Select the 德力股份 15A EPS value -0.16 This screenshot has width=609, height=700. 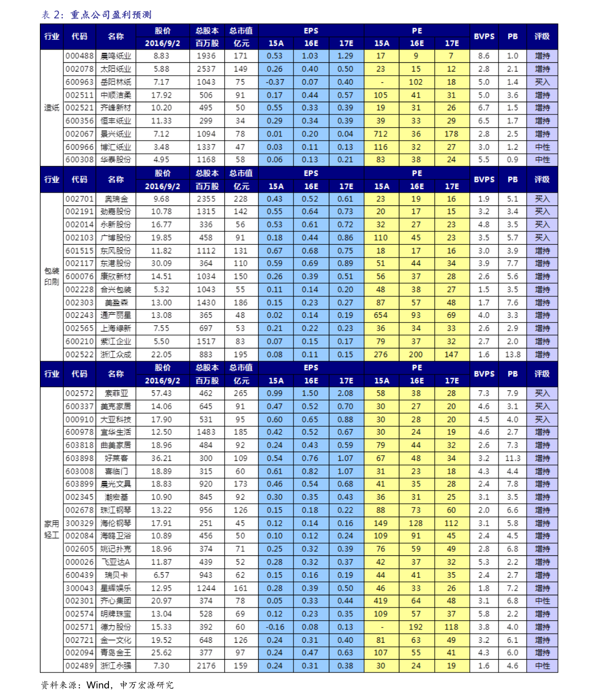(275, 627)
